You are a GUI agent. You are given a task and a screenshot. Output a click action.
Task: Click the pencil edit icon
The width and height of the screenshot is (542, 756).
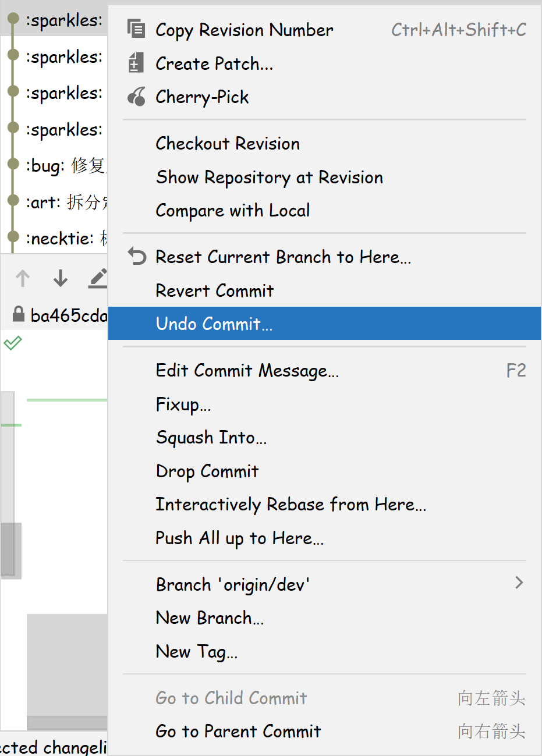(x=98, y=279)
